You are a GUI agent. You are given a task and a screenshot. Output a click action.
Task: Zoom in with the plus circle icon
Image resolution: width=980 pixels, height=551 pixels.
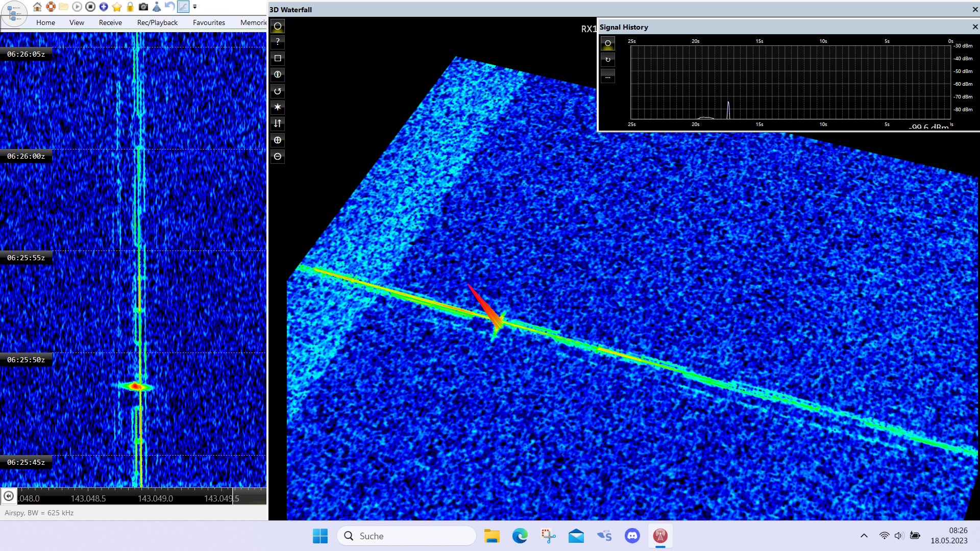pos(278,140)
